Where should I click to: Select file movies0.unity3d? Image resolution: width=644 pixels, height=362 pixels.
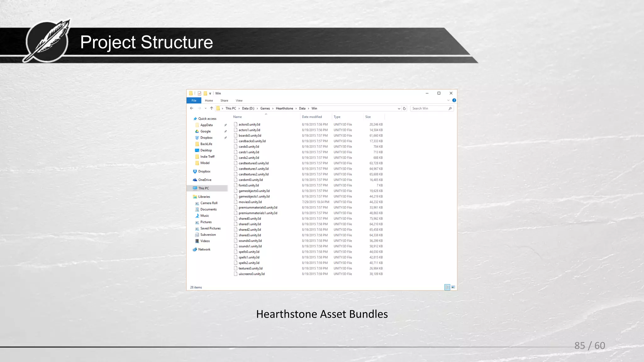pyautogui.click(x=250, y=202)
